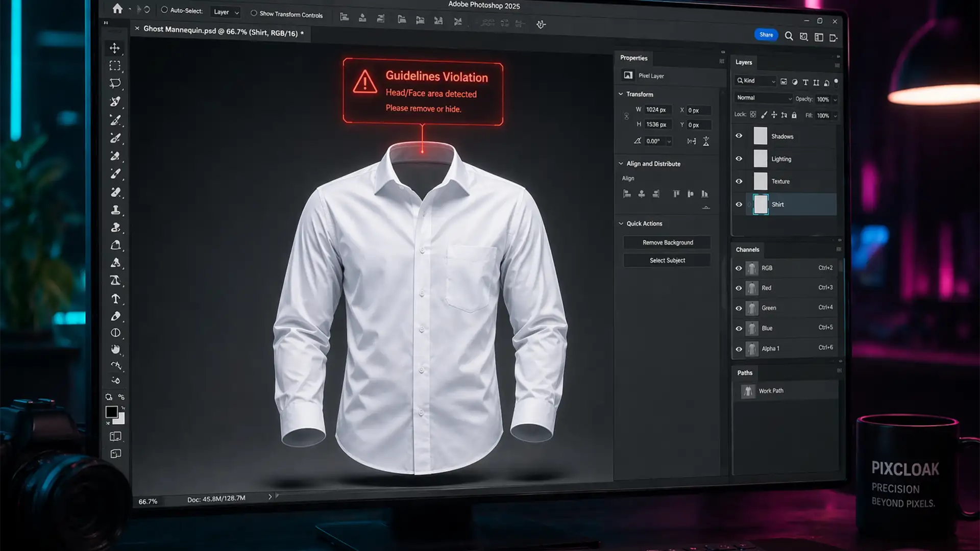Switch to the Channels panel tab

[x=748, y=249]
